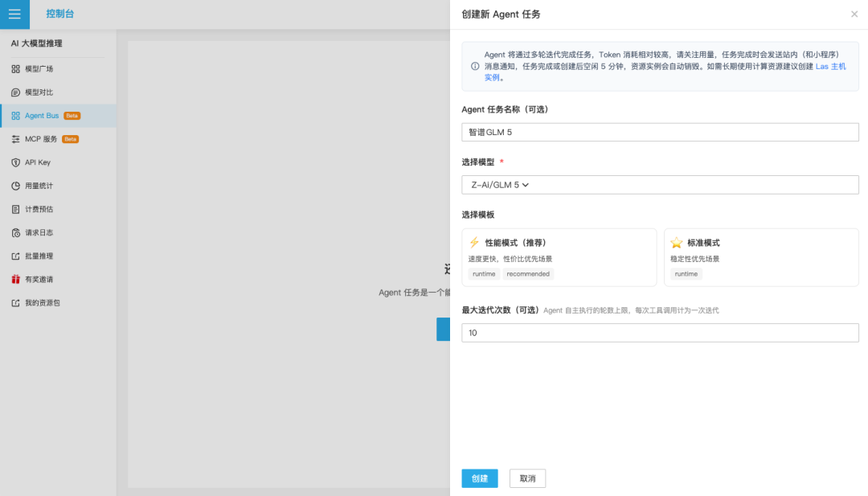Open the Z-AI/GLM 5 model dropdown
The height and width of the screenshot is (496, 868).
pos(660,185)
